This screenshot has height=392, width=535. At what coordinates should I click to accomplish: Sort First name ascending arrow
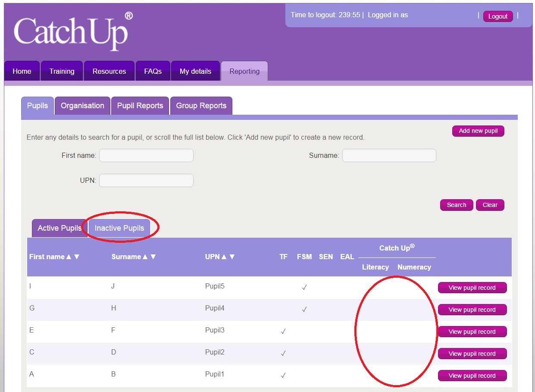point(69,257)
